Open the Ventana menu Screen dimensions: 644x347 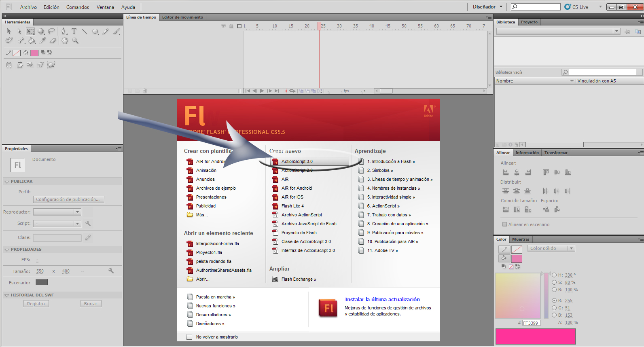point(105,7)
